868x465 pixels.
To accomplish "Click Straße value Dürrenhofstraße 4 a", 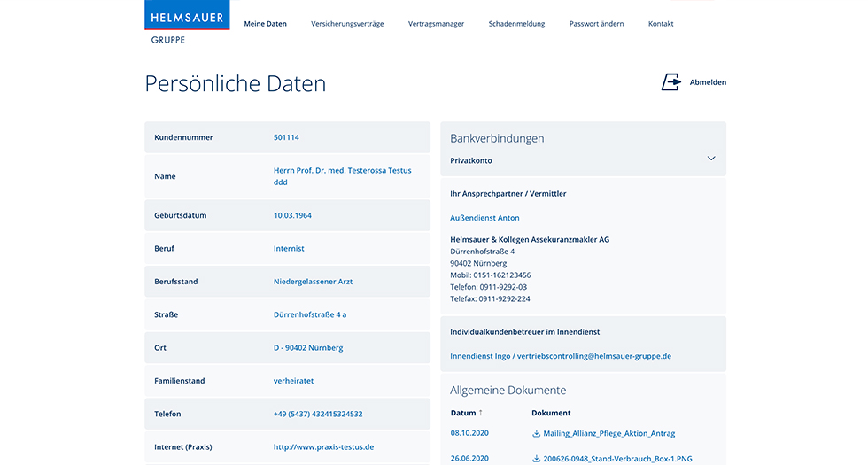I will click(x=310, y=314).
